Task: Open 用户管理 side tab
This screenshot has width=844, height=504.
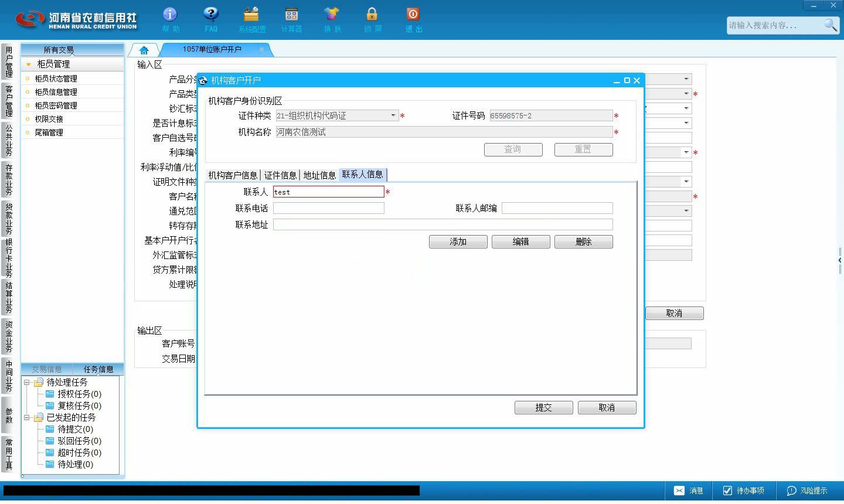Action: coord(9,62)
